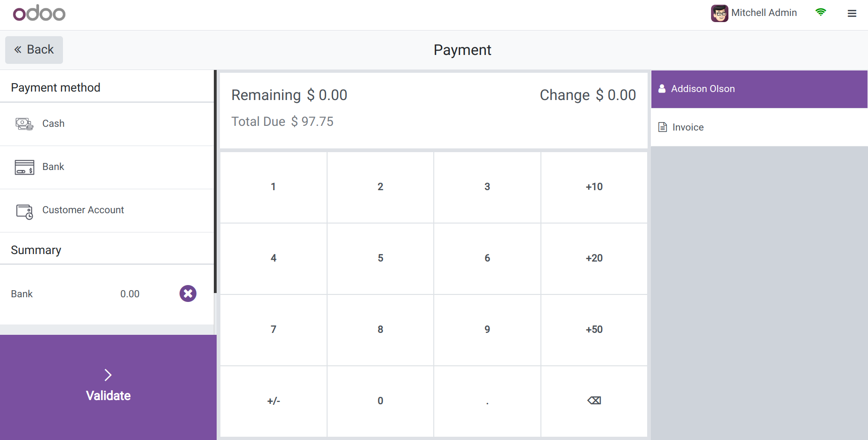
Task: Check the wifi connection status icon
Action: (821, 13)
